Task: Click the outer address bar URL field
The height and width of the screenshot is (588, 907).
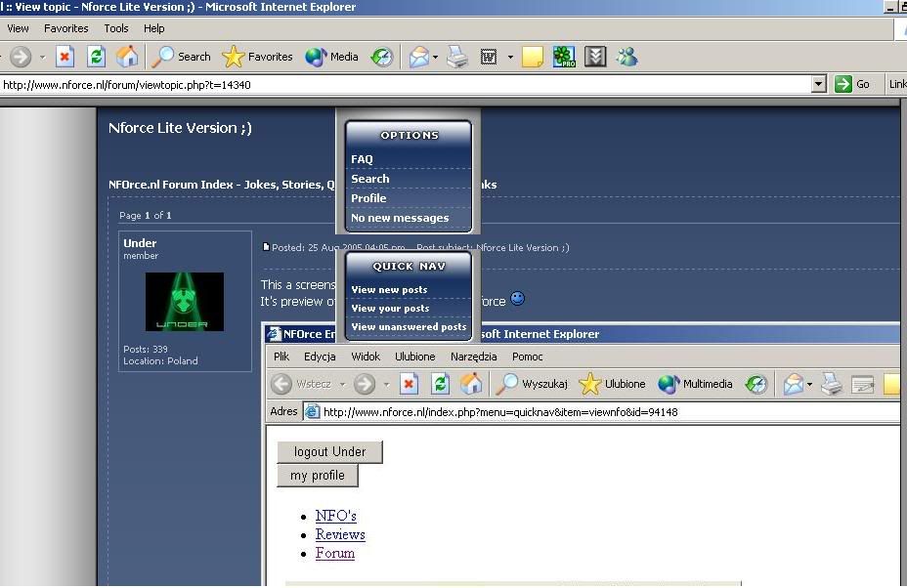Action: pos(406,84)
